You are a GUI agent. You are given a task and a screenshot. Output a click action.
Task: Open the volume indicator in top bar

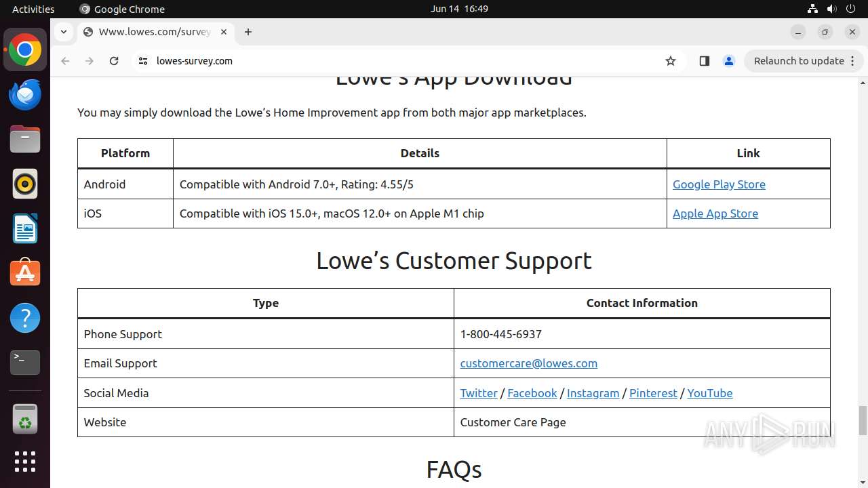tap(832, 9)
